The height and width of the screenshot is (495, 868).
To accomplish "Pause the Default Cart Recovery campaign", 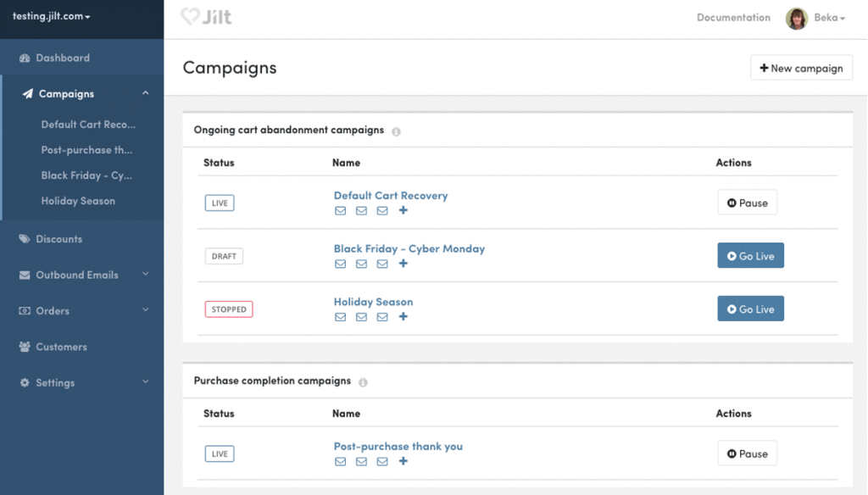I will click(748, 203).
